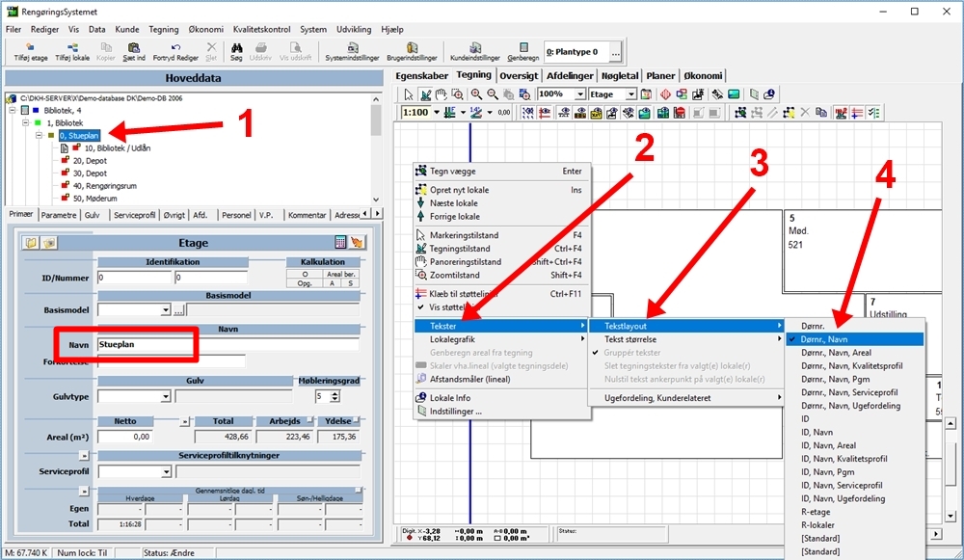Open the Serviceprofil dropdown
This screenshot has height=560, width=964.
[166, 472]
